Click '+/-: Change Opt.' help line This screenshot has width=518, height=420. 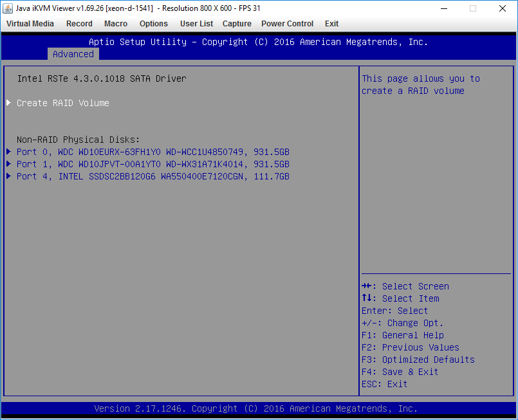coord(402,323)
